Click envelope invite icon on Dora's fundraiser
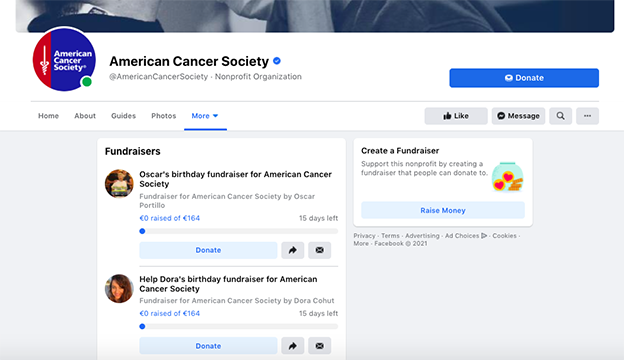Image resolution: width=624 pixels, height=360 pixels. 319,346
